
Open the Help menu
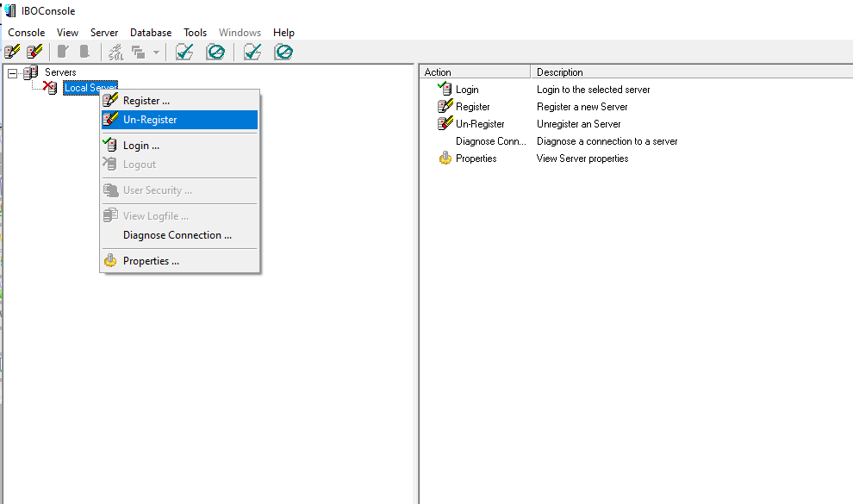(283, 33)
